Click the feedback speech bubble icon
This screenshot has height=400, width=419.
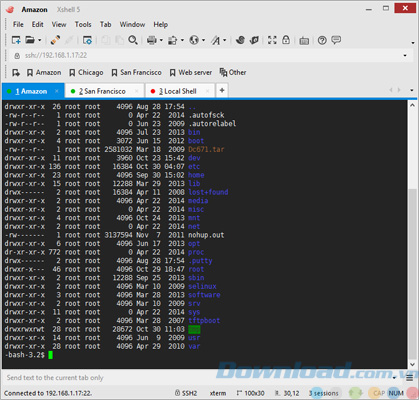tap(336, 40)
